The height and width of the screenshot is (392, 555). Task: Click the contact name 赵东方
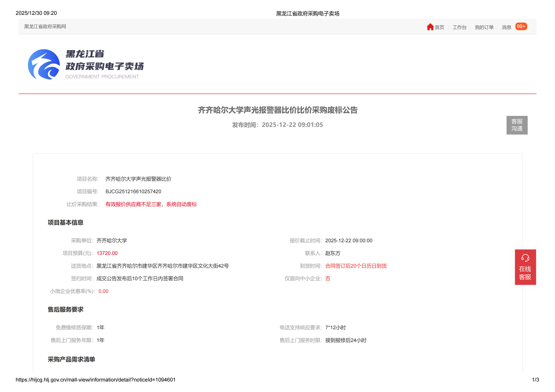[x=333, y=253]
